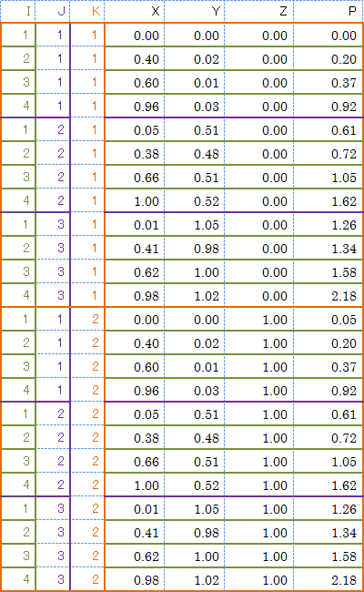Select the P cell 0.20 in second row
The width and height of the screenshot is (364, 592).
329,59
